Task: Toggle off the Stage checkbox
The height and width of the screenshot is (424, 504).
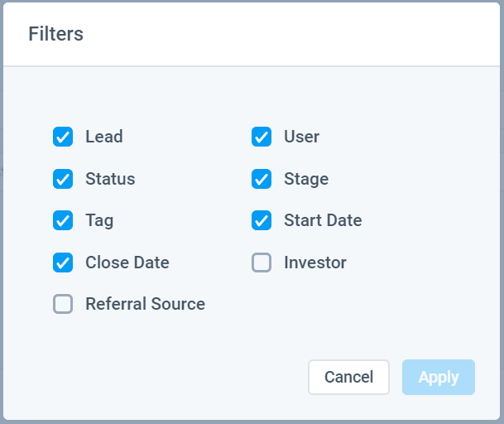Action: (x=262, y=179)
